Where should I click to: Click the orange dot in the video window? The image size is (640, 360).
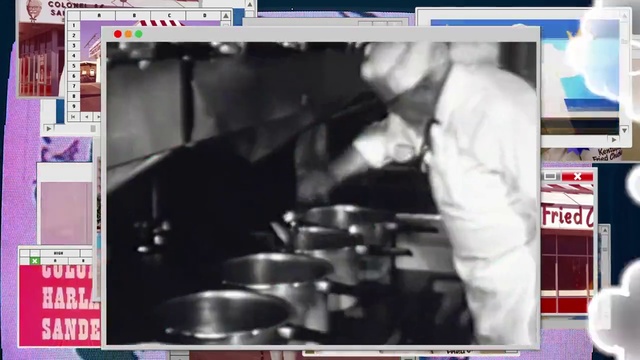(128, 34)
